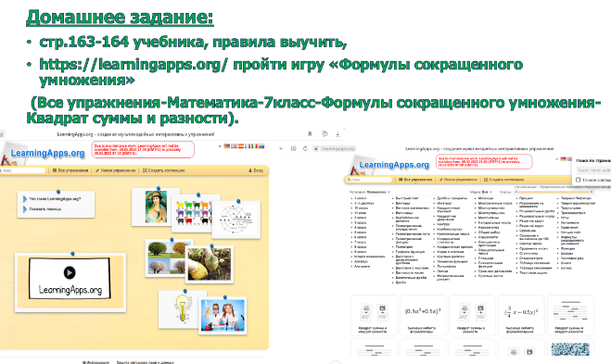
Task: Select the Russian flag language icon
Action: (x=261, y=146)
